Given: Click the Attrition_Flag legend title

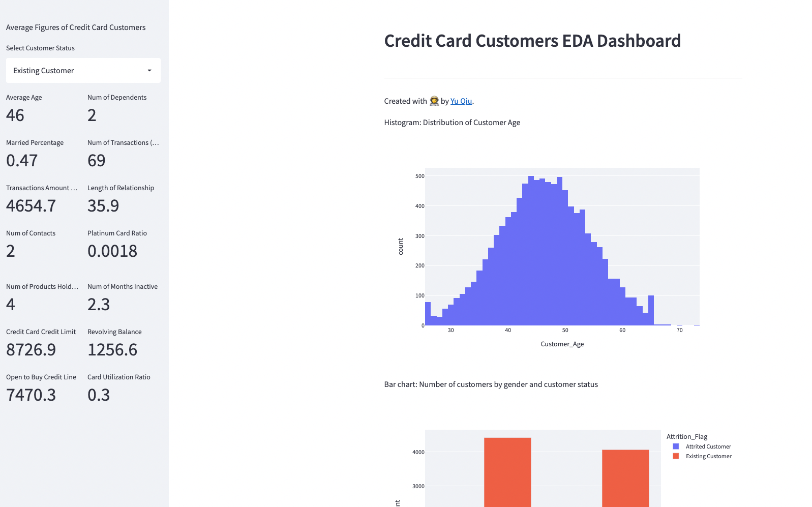Looking at the screenshot, I should tap(686, 436).
